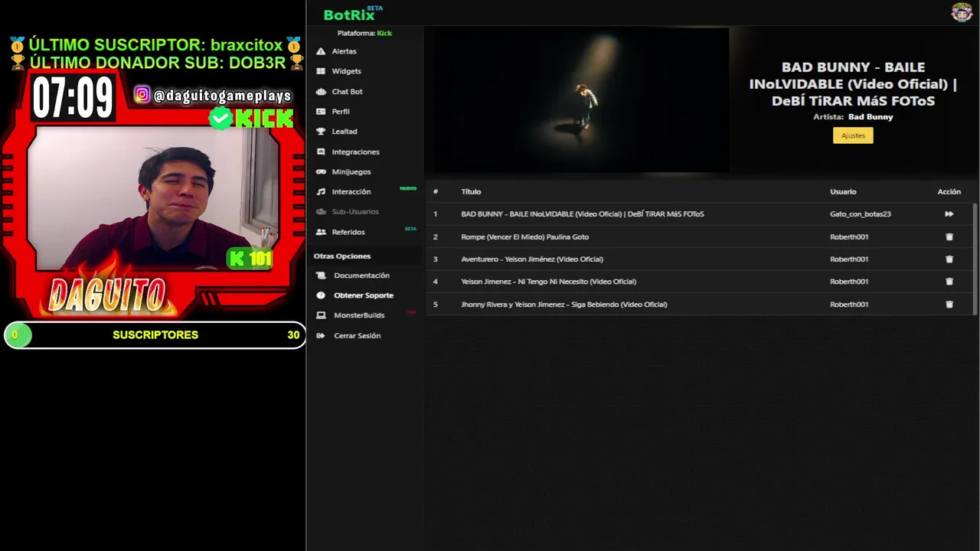Delete Ni Tengo Ni Necesito song
Image resolution: width=980 pixels, height=551 pixels.
[949, 282]
